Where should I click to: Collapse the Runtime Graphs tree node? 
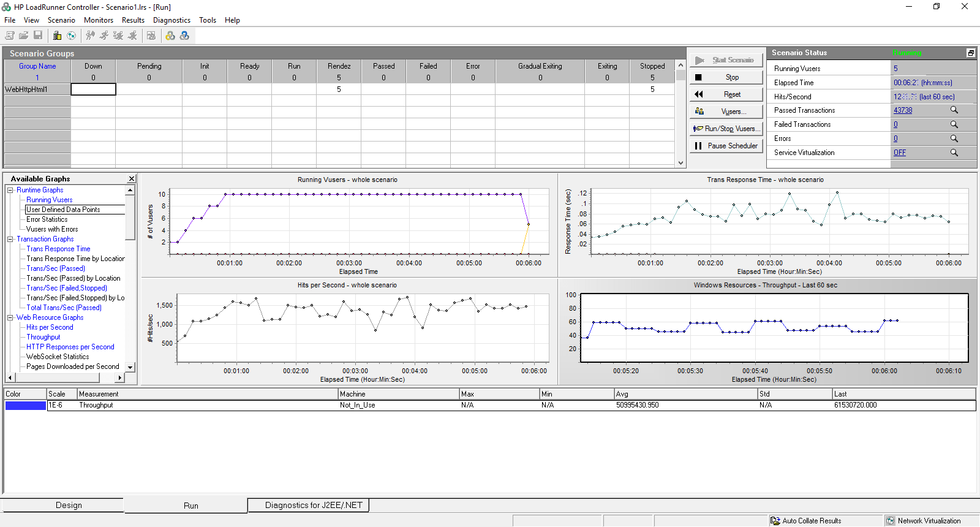[x=10, y=190]
